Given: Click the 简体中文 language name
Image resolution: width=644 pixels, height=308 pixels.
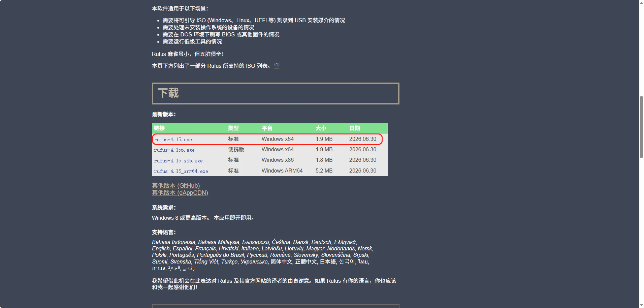Looking at the screenshot, I should click(x=281, y=261).
